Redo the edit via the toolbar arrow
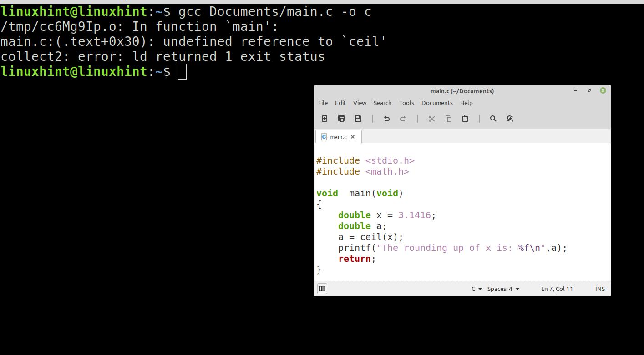Screen dimensions: 644x355 pyautogui.click(x=403, y=119)
